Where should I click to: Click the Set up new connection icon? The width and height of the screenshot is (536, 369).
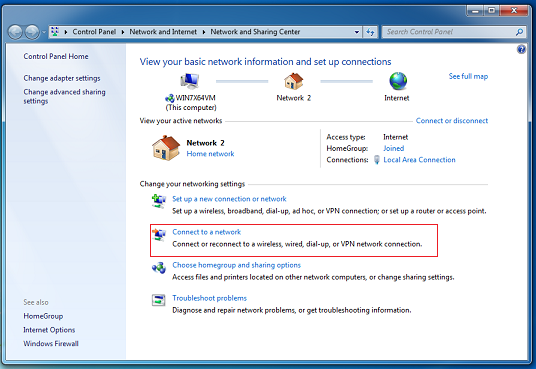coord(159,200)
